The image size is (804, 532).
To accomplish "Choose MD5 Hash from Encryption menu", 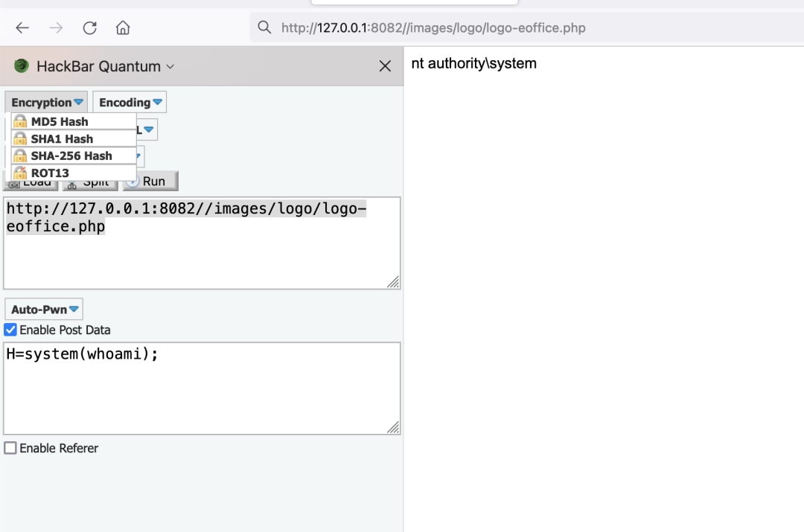I will [x=74, y=121].
